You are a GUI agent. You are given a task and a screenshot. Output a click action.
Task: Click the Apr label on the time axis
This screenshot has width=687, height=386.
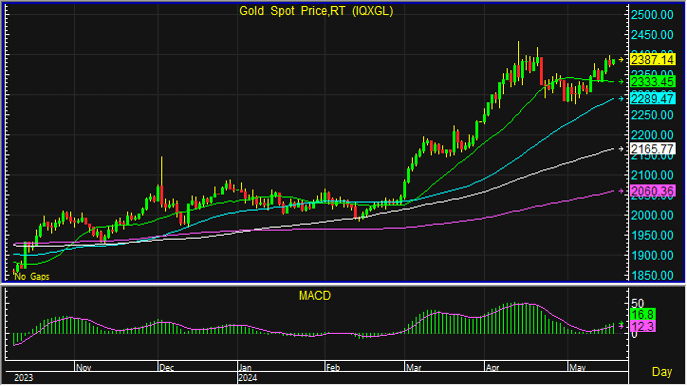coord(493,368)
